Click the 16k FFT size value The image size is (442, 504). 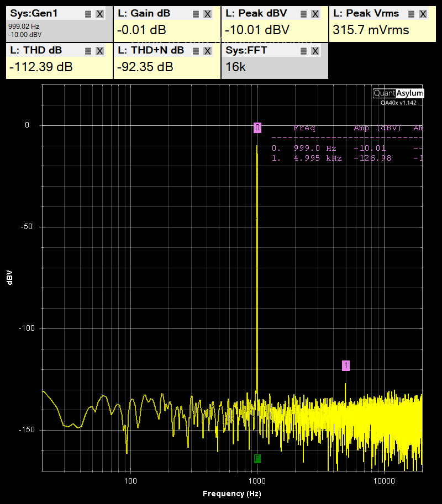[236, 67]
